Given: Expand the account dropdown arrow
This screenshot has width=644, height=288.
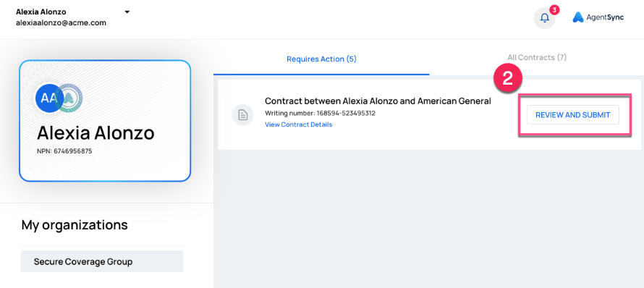Looking at the screenshot, I should tap(127, 12).
